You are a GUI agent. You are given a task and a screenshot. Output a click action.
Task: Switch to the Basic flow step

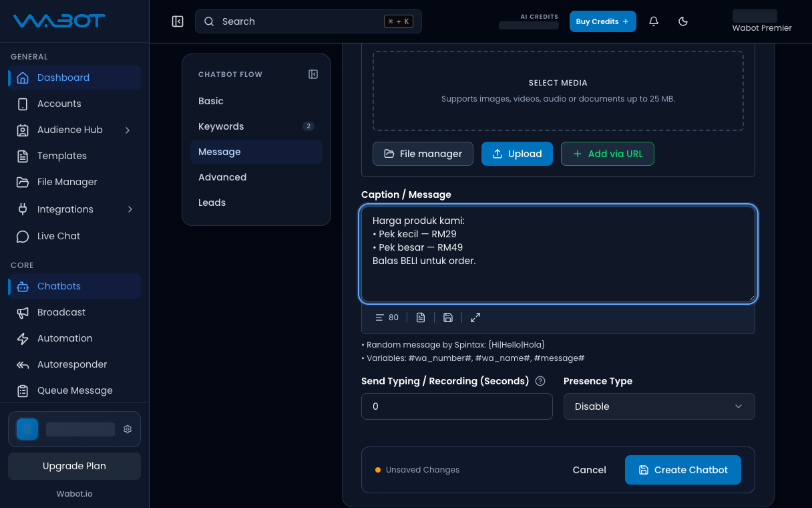click(256, 101)
